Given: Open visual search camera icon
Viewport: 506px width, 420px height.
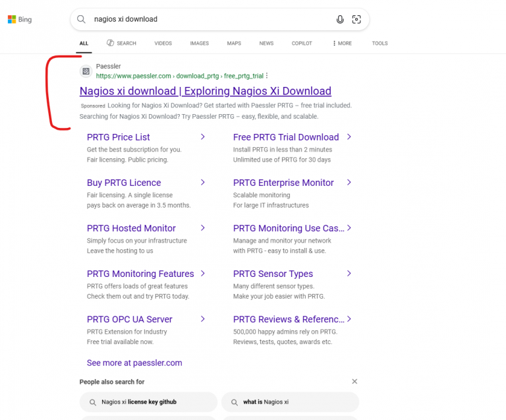Looking at the screenshot, I should click(x=356, y=20).
